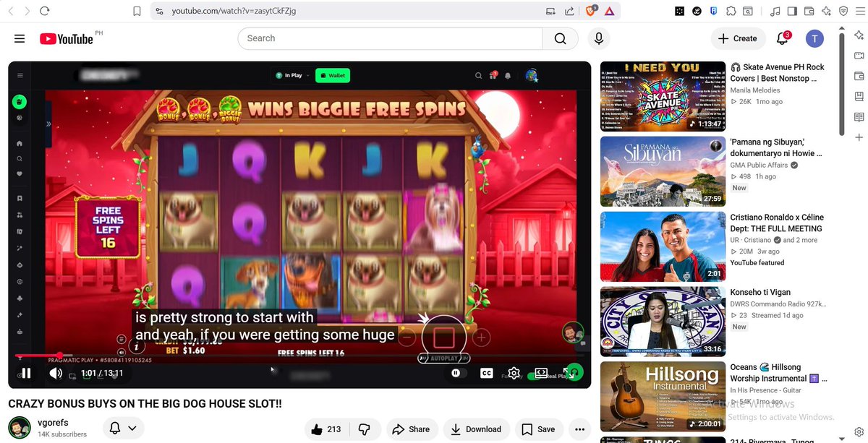Play Cristiano Ronaldo x Céline Dept thumbnail

[x=663, y=246]
